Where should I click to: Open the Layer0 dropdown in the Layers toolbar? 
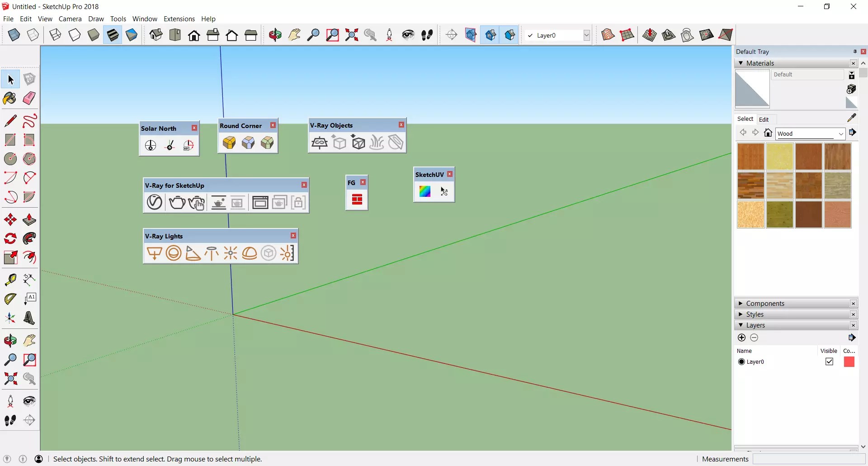[587, 35]
